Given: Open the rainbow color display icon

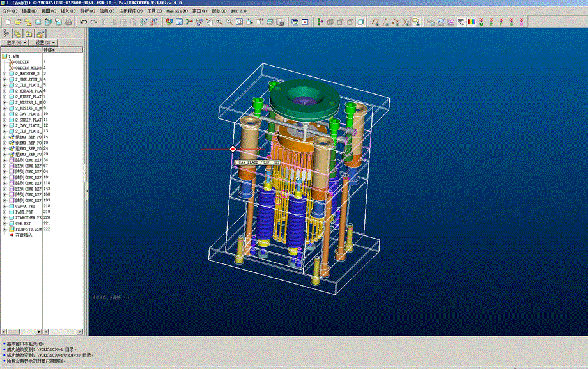Looking at the screenshot, I should click(472, 22).
